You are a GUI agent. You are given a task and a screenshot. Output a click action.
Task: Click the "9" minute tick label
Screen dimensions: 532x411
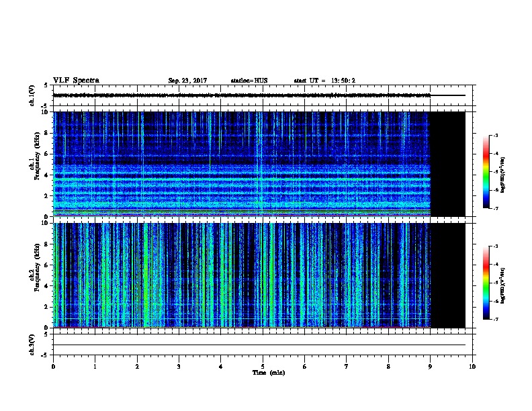pos(430,366)
